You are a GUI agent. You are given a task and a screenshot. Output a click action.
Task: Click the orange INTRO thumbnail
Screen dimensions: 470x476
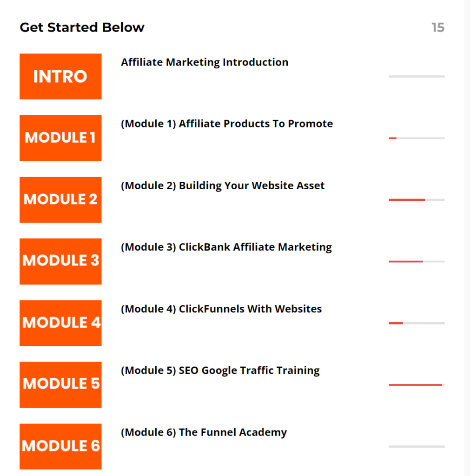(60, 76)
